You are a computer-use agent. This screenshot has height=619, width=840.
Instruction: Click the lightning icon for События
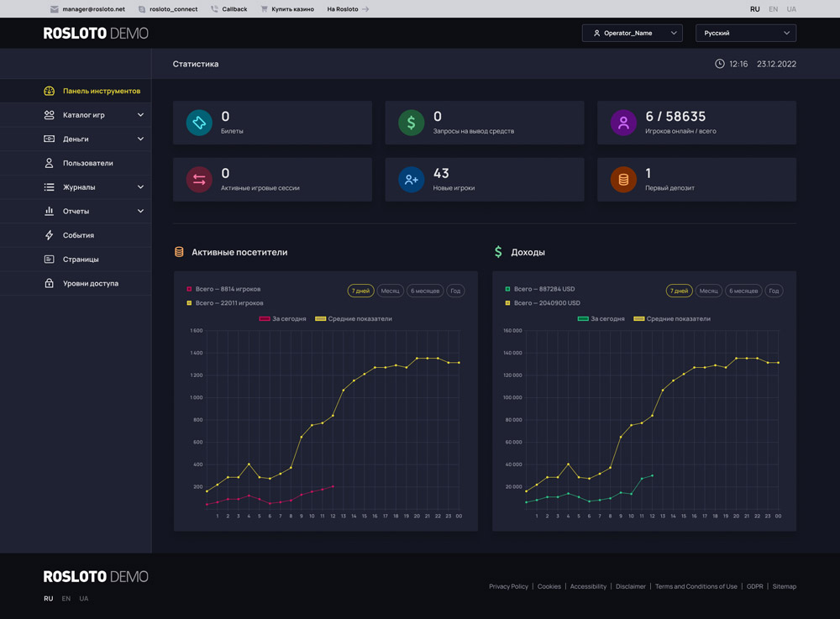(x=49, y=235)
